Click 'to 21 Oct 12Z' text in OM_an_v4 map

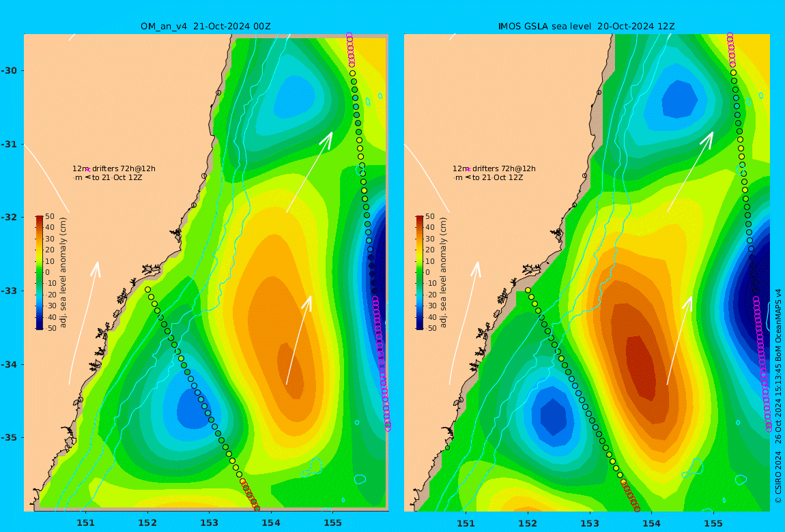click(117, 177)
